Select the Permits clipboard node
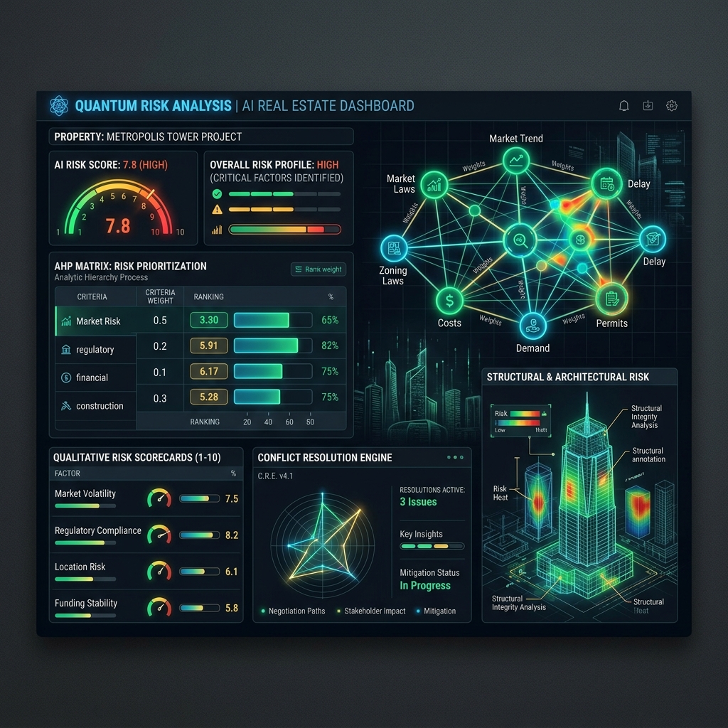Screen dimensions: 728x728 pos(611,299)
